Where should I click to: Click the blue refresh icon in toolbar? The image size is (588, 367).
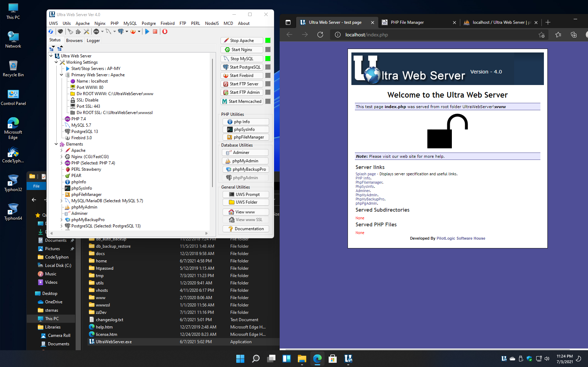click(51, 31)
